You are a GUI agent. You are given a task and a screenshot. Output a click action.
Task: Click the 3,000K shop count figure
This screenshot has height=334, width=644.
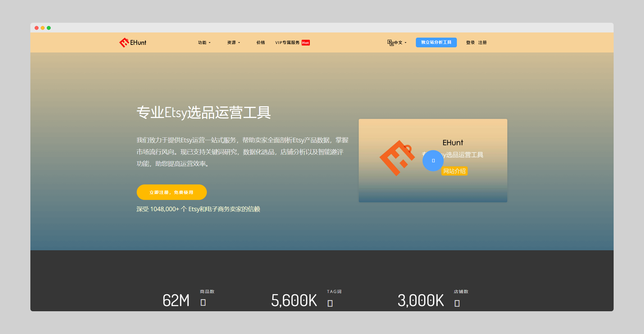click(421, 300)
